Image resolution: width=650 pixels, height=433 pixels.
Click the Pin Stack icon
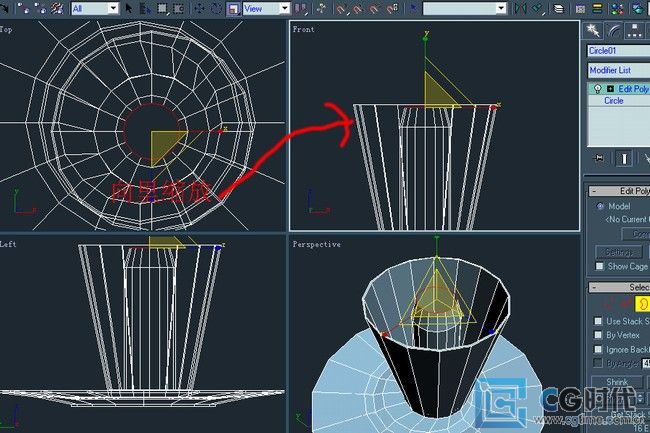pyautogui.click(x=599, y=158)
